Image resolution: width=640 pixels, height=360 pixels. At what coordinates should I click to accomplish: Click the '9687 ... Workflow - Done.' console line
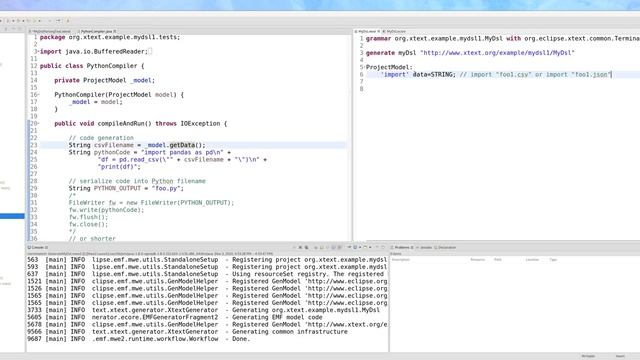[138, 339]
